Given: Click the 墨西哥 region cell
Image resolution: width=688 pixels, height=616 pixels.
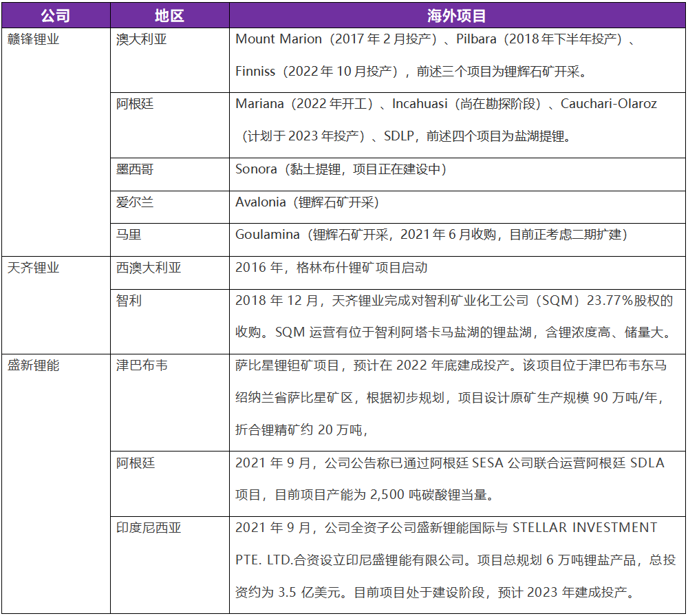Looking at the screenshot, I should pos(169,174).
